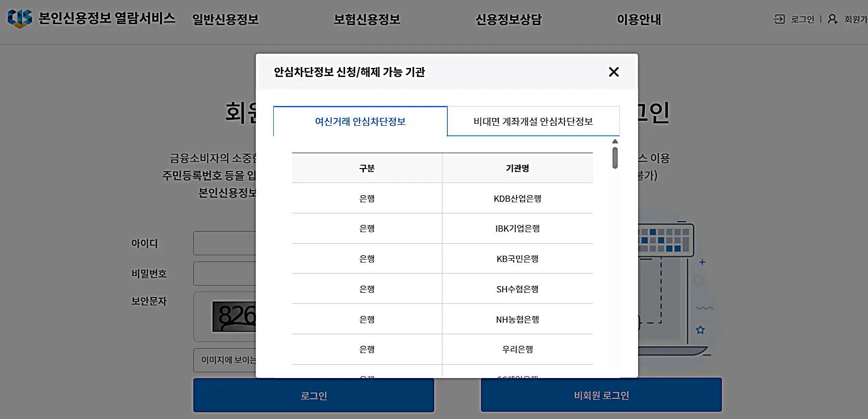Click the 본인신용정보 열람서비스 site title
Viewport: 868px width, 419px height.
107,18
